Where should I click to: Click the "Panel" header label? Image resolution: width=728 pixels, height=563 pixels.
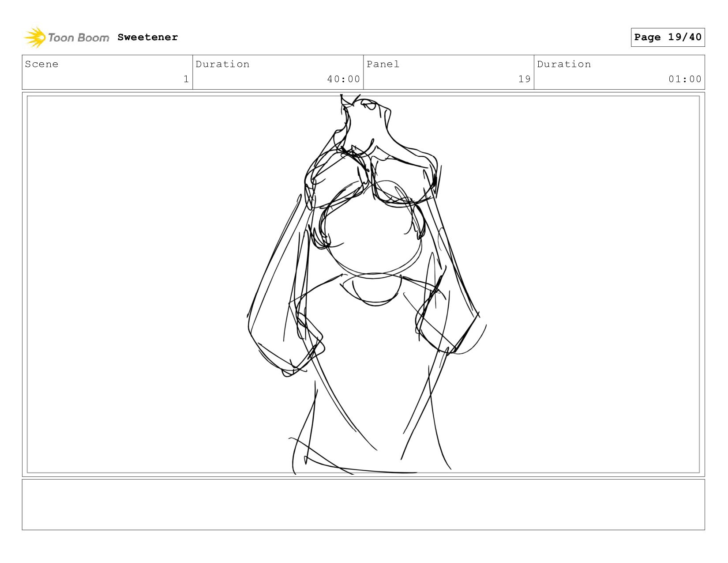pyautogui.click(x=383, y=64)
